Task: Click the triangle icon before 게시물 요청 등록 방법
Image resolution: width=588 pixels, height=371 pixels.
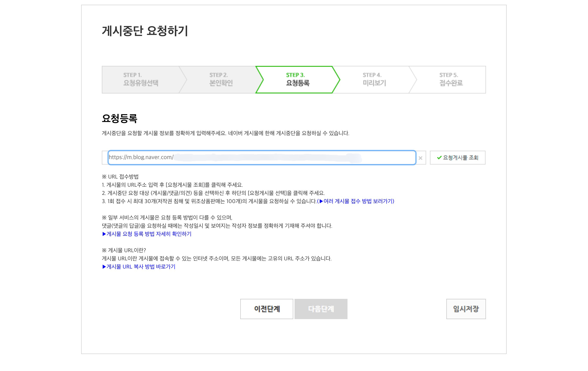Action: pos(104,234)
